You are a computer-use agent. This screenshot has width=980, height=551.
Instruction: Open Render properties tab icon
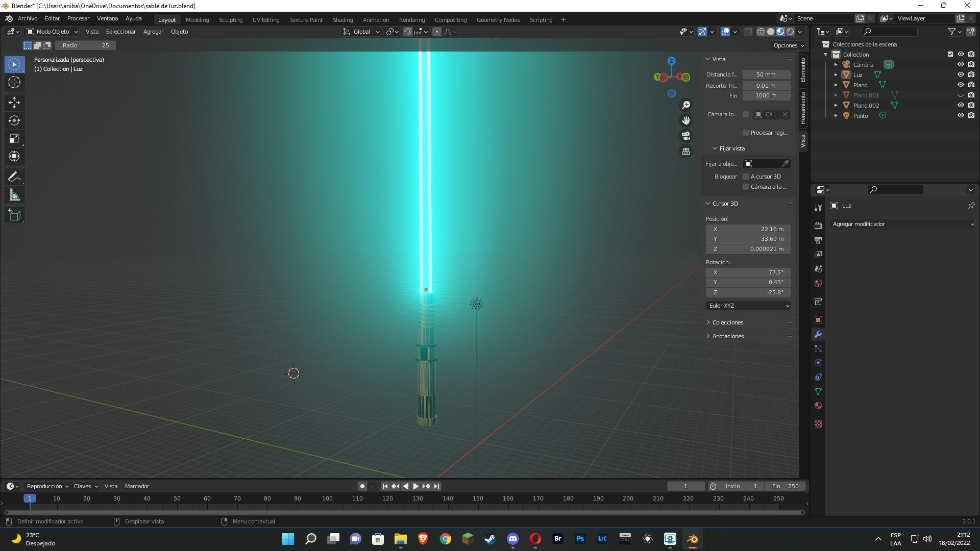pos(818,226)
